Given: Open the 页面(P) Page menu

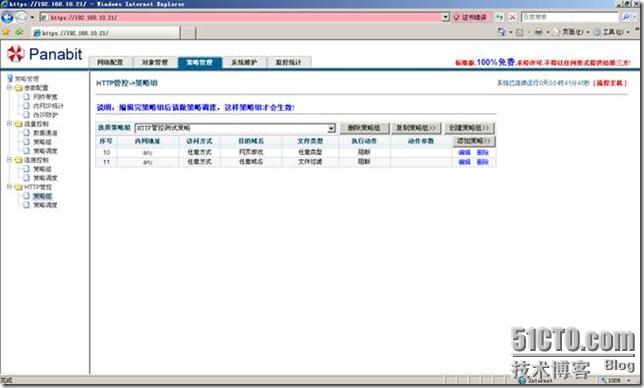Looking at the screenshot, I should coord(571,32).
